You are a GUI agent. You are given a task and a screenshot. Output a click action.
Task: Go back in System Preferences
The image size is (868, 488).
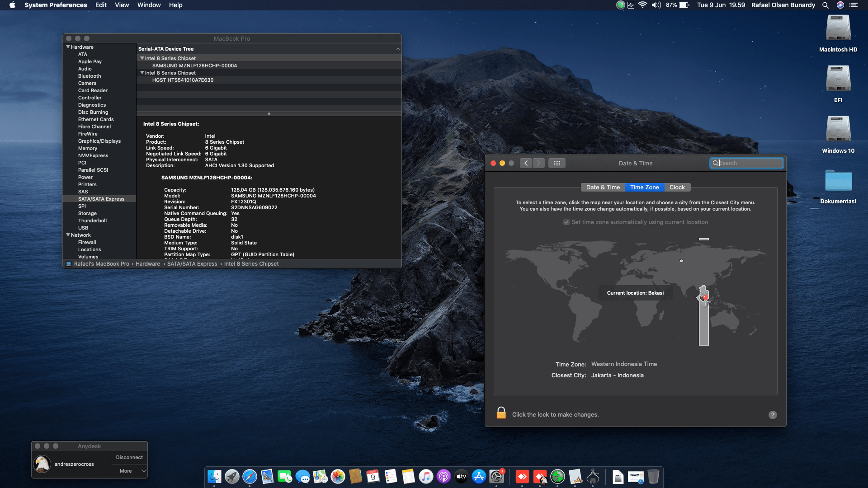pyautogui.click(x=526, y=163)
